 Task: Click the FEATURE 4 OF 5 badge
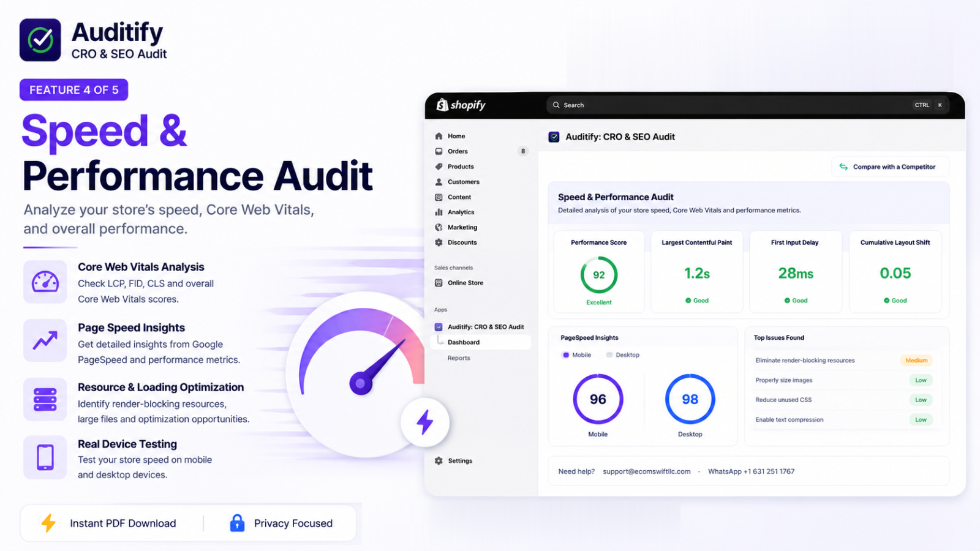73,90
